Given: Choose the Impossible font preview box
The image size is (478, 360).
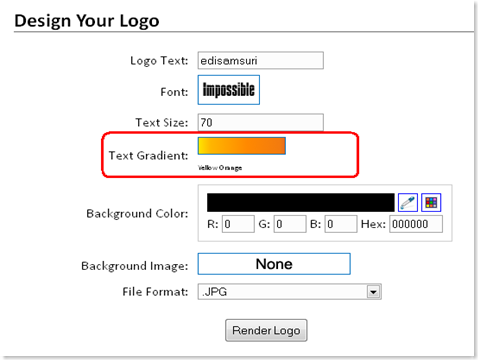Looking at the screenshot, I should (x=229, y=90).
